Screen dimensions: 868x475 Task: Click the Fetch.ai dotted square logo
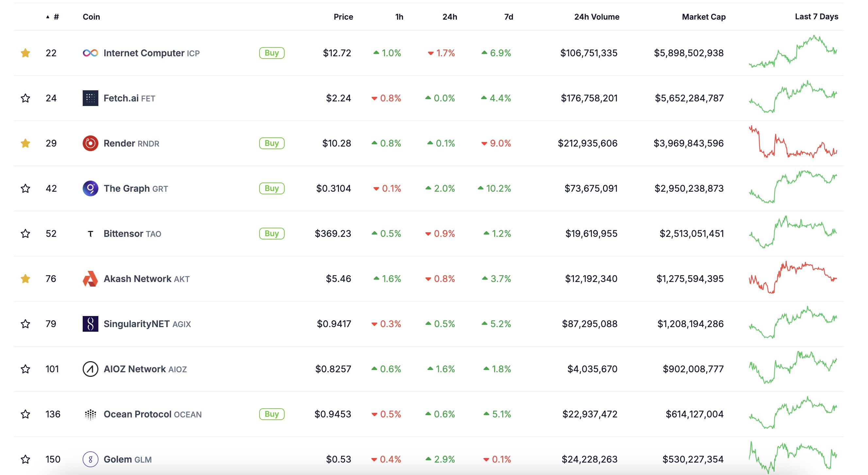coord(90,98)
